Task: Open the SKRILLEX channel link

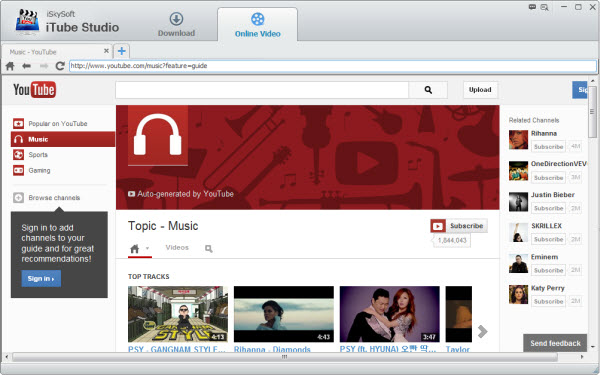Action: click(x=546, y=226)
